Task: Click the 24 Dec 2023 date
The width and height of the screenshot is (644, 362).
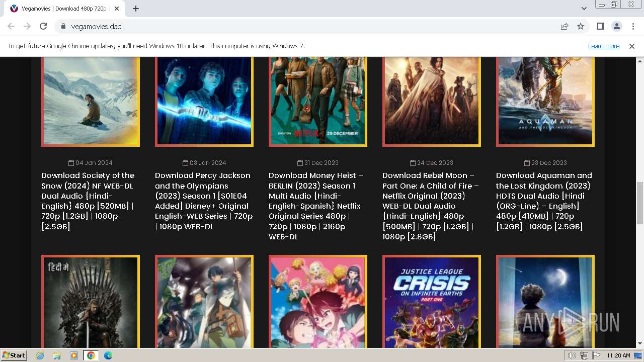Action: pos(432,163)
